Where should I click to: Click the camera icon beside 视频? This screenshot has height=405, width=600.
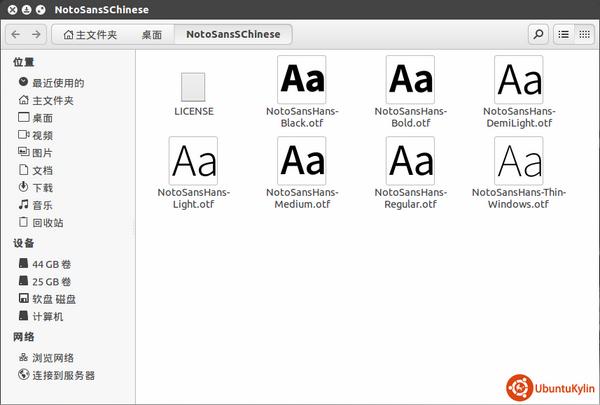coord(23,134)
